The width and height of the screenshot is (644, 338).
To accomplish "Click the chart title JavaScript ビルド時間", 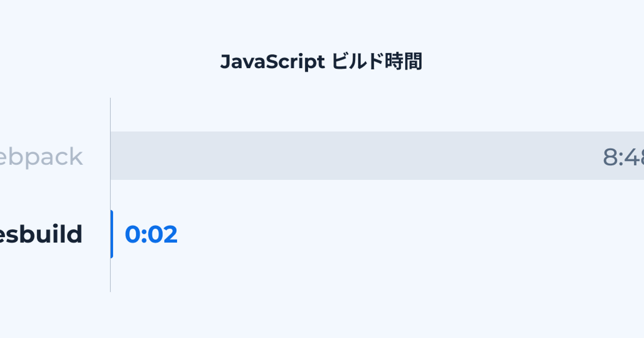I will (x=321, y=62).
